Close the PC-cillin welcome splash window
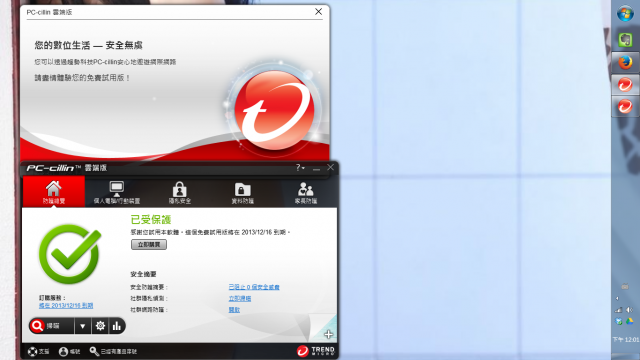 (318, 12)
